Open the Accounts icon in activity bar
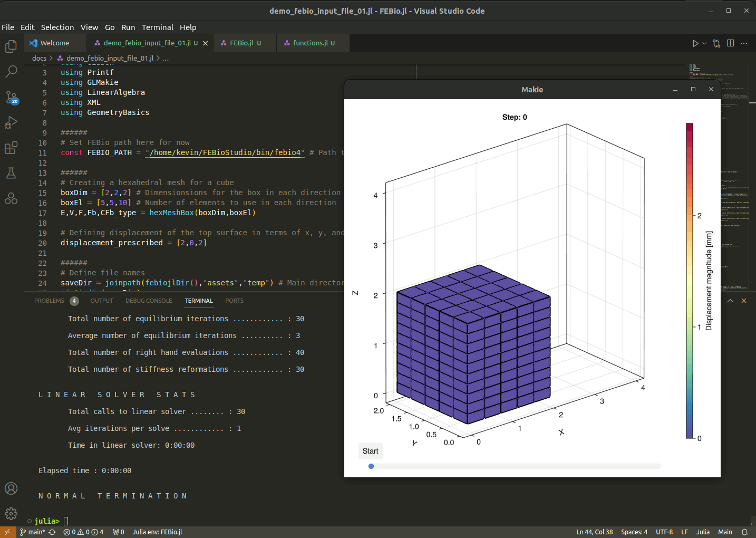Viewport: 756px width, 538px height. [11, 488]
